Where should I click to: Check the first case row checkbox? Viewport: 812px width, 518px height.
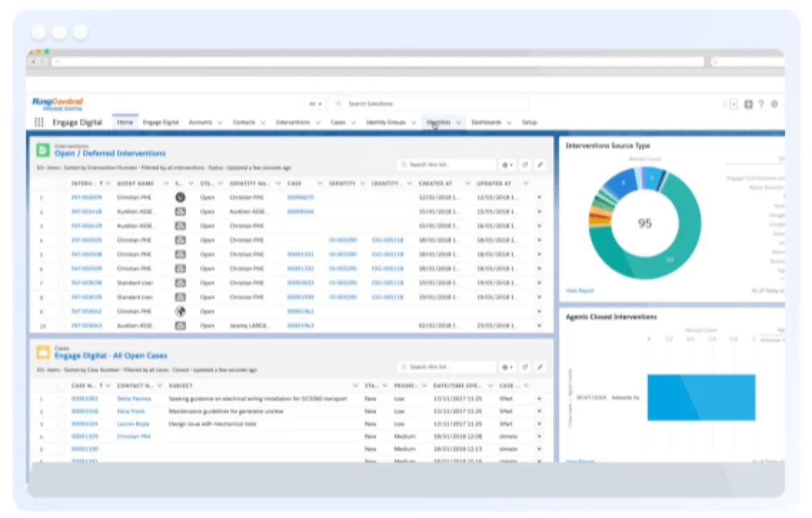pyautogui.click(x=60, y=399)
